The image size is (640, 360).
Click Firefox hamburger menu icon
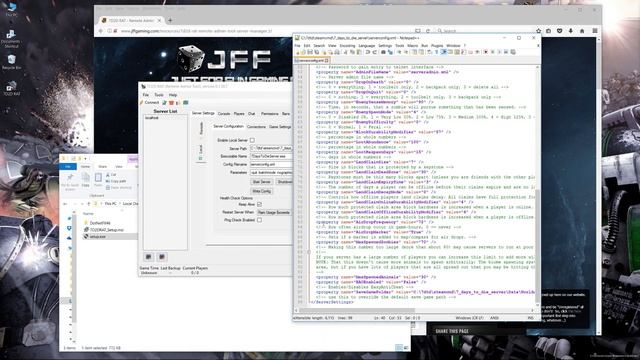coord(595,31)
